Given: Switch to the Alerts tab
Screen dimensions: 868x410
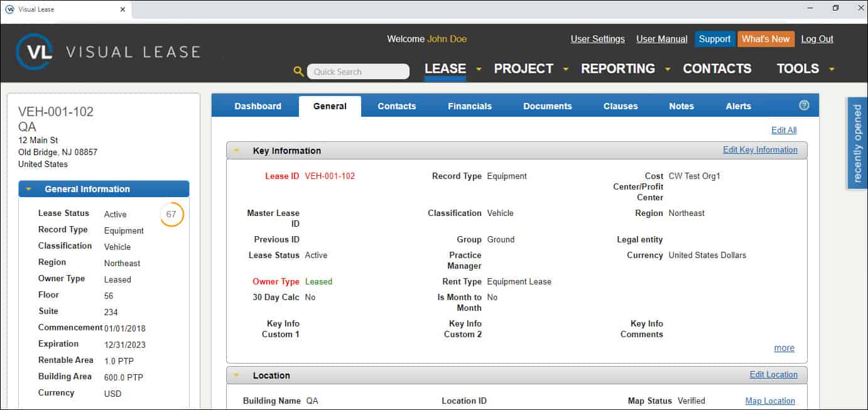Looking at the screenshot, I should (x=739, y=106).
